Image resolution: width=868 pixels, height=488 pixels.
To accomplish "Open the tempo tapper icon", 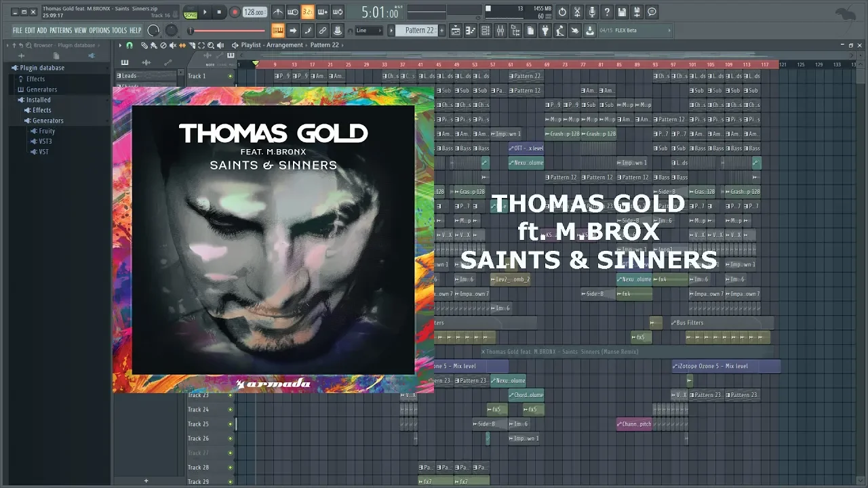I will point(559,30).
